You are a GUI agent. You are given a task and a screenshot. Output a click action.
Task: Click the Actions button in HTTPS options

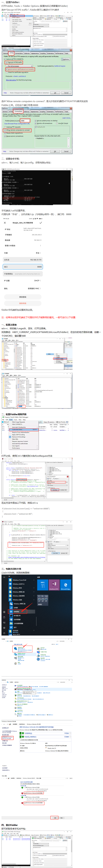[66, 59]
